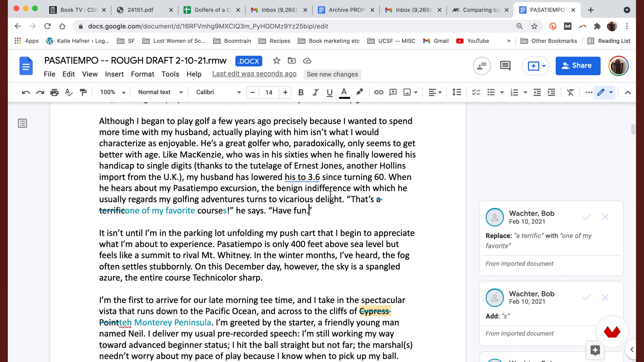644x362 pixels.
Task: Open the text alignment dropdown
Action: pyautogui.click(x=435, y=93)
